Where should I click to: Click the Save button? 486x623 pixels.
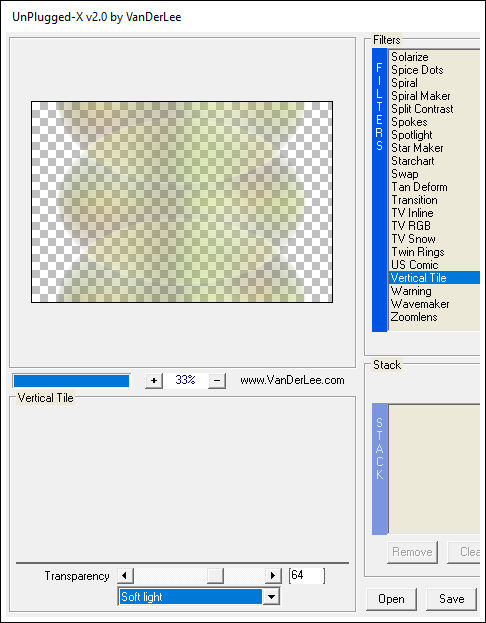[451, 599]
